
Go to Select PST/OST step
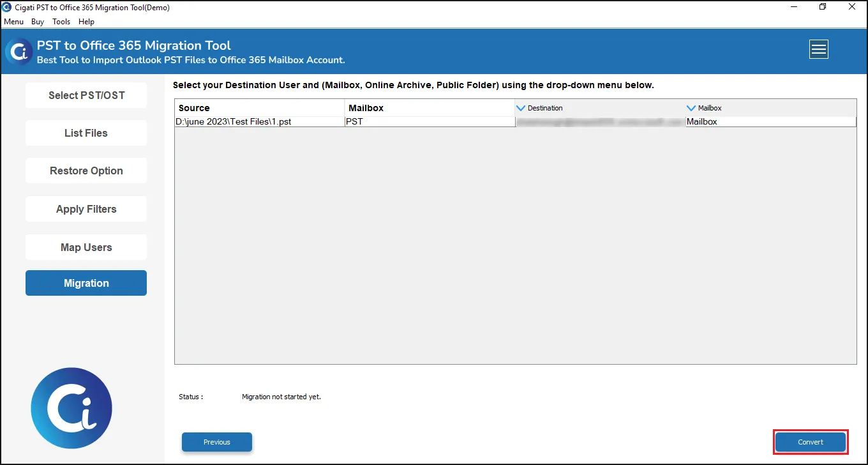86,95
